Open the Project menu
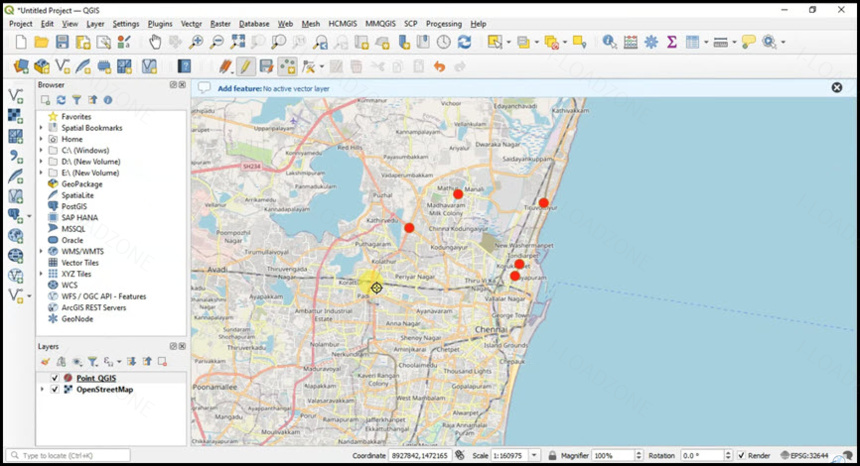Screen dimensions: 860x466 click(21, 24)
